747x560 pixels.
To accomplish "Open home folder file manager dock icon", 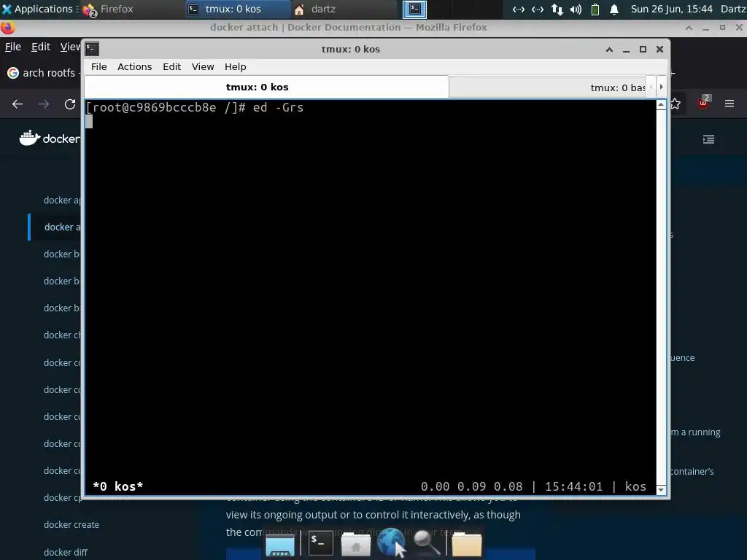I will click(356, 544).
